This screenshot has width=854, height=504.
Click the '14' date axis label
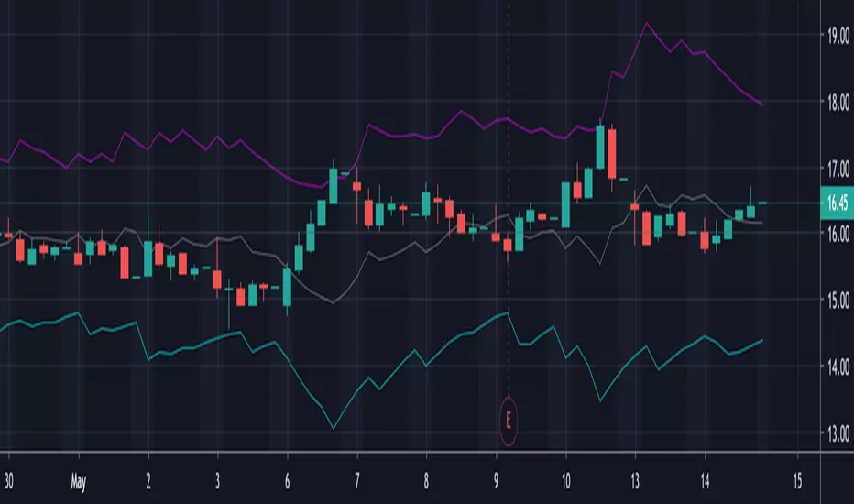click(x=705, y=481)
